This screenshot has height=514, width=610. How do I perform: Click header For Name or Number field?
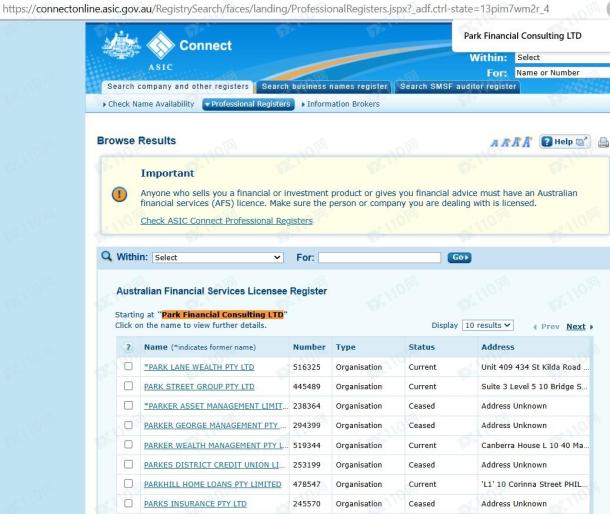click(562, 73)
